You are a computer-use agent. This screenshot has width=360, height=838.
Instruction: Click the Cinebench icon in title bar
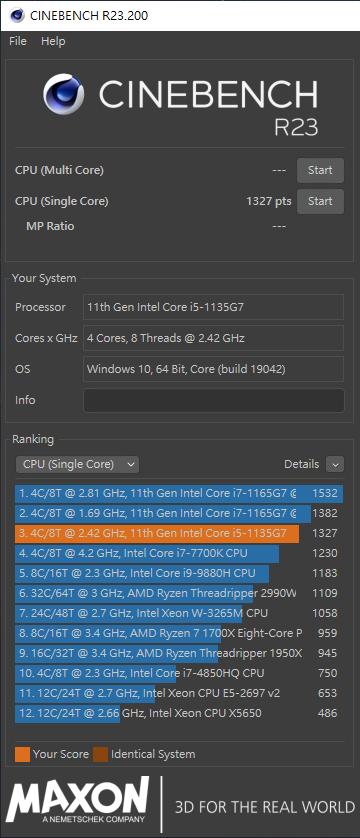point(17,15)
